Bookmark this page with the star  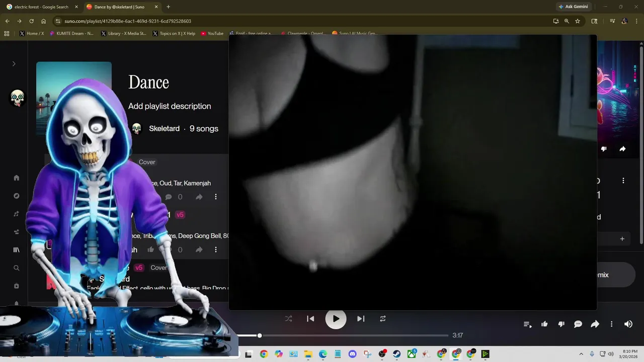pyautogui.click(x=578, y=21)
